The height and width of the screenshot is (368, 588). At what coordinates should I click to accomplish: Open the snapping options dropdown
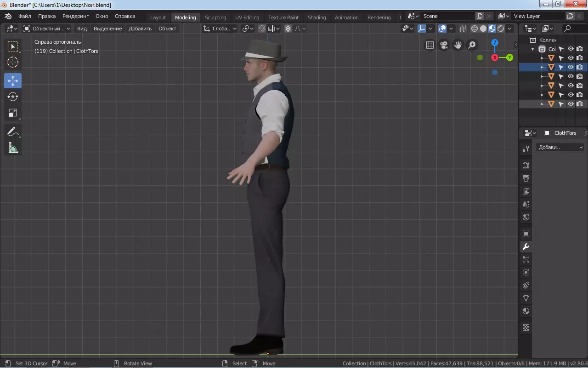[x=274, y=29]
